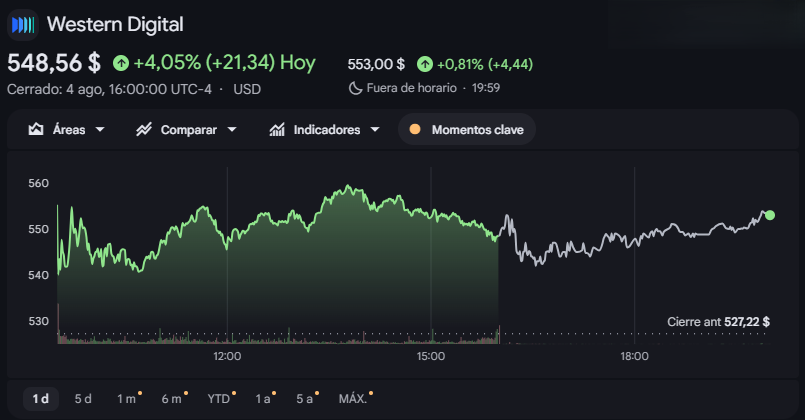Expand the Comparar dropdown arrow
The width and height of the screenshot is (805, 420).
[232, 129]
